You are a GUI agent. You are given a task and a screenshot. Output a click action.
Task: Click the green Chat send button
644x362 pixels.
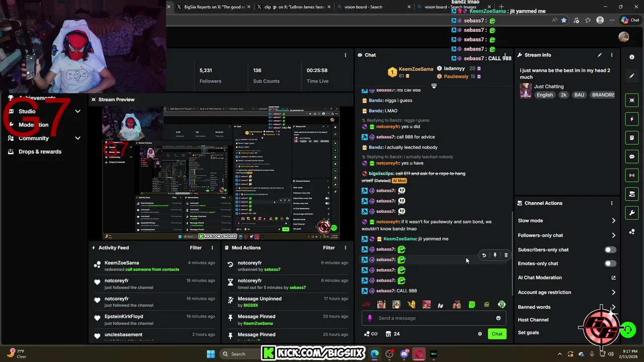pos(497,334)
